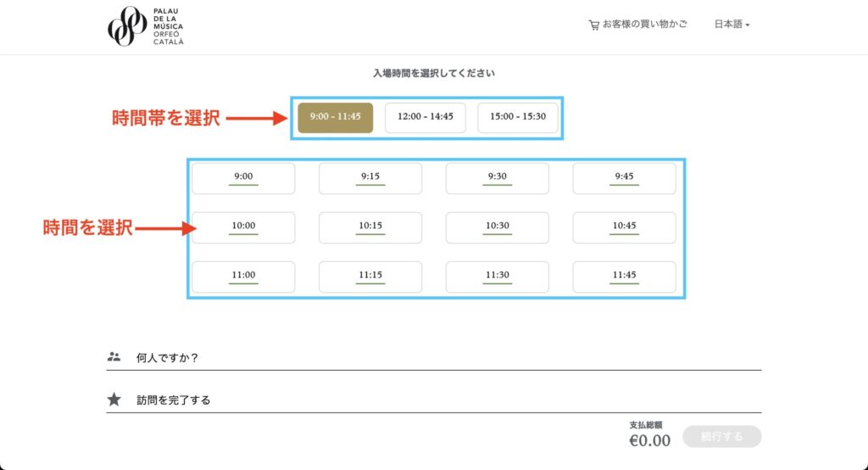Click the people icon beside 何人ですか？
The height and width of the screenshot is (470, 868).
(114, 357)
